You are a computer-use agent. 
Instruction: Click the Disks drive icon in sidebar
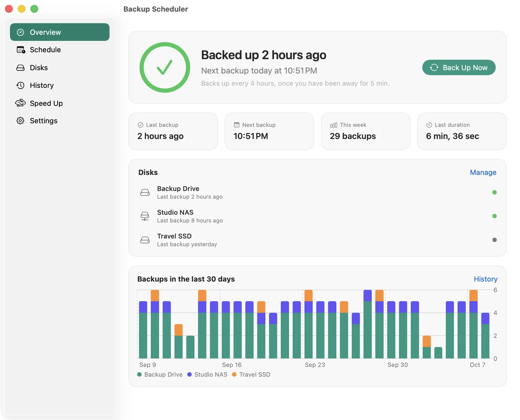20,68
